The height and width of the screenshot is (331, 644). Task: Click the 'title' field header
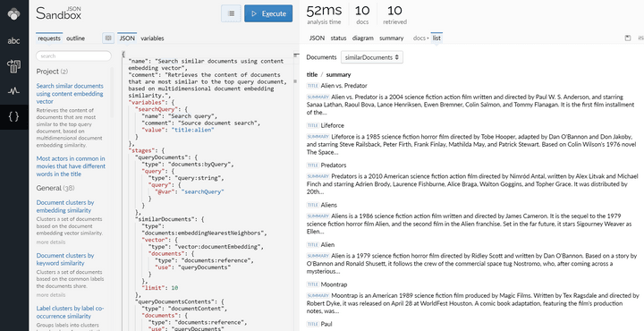(312, 74)
